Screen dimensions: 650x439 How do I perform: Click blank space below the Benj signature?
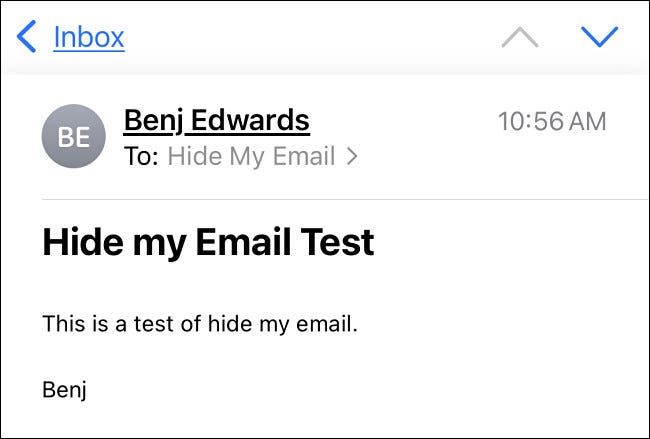pyautogui.click(x=325, y=420)
